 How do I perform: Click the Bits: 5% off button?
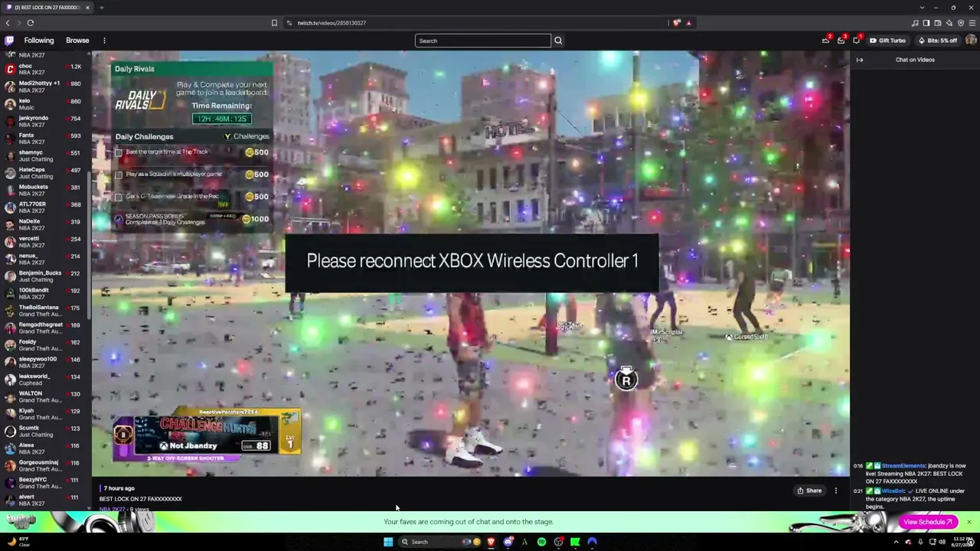click(x=938, y=41)
